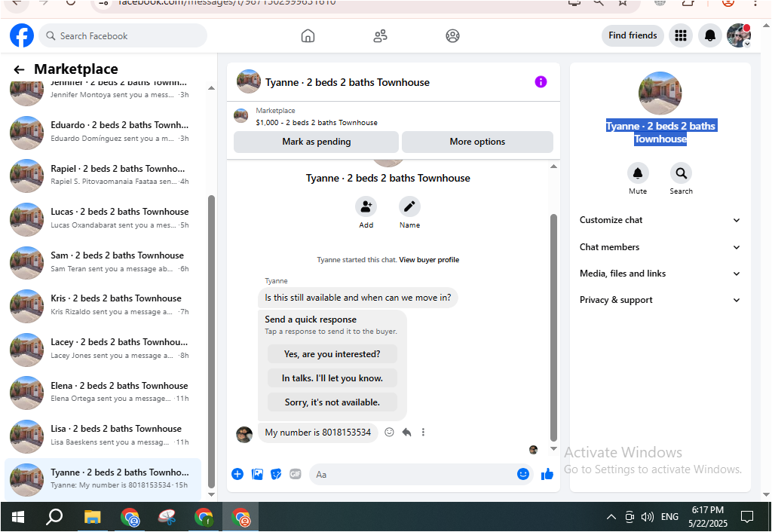Open the Friends icon in top navigation
The width and height of the screenshot is (772, 532).
tap(380, 36)
